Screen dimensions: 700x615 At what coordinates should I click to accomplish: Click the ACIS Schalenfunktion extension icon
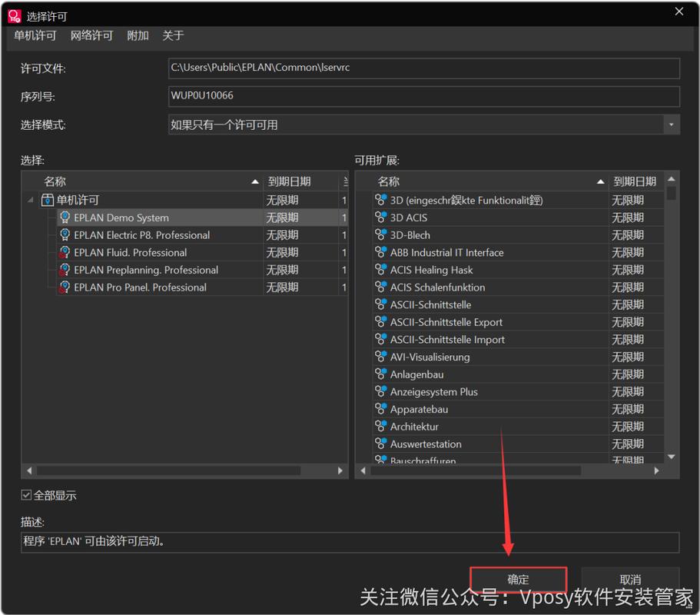(x=380, y=288)
